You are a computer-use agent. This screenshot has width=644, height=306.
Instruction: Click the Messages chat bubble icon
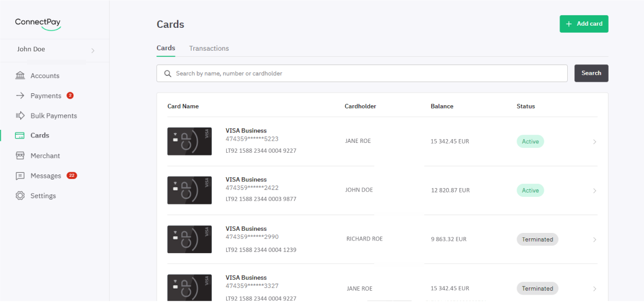tap(20, 176)
